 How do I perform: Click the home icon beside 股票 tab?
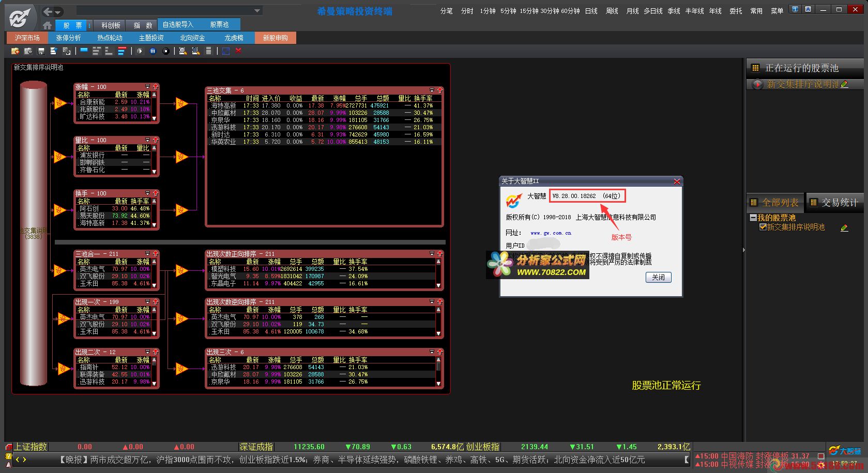47,25
